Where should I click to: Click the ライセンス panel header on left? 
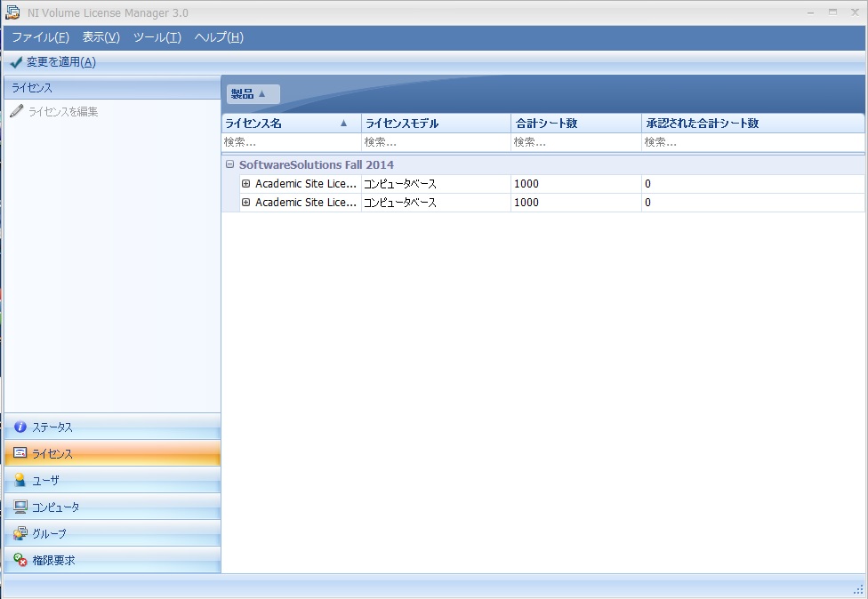tap(112, 87)
